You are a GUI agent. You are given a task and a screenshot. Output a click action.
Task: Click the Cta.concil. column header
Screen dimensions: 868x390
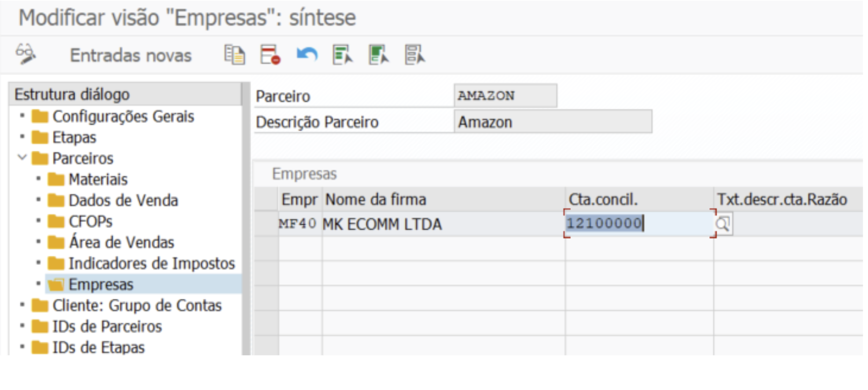pyautogui.click(x=603, y=200)
